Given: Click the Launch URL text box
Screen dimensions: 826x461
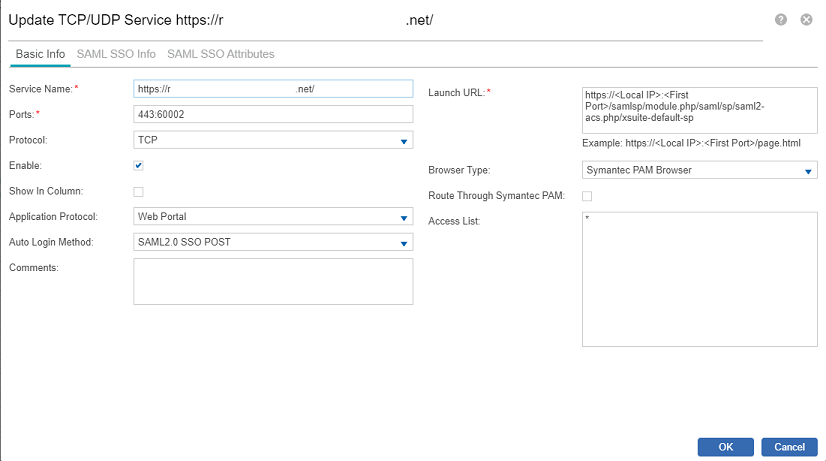Looking at the screenshot, I should click(699, 110).
